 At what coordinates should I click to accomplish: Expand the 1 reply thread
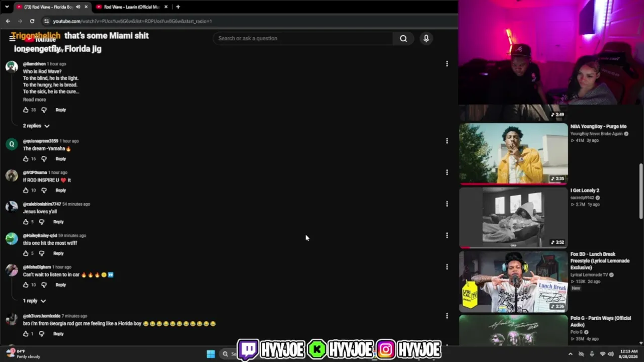coord(34,301)
